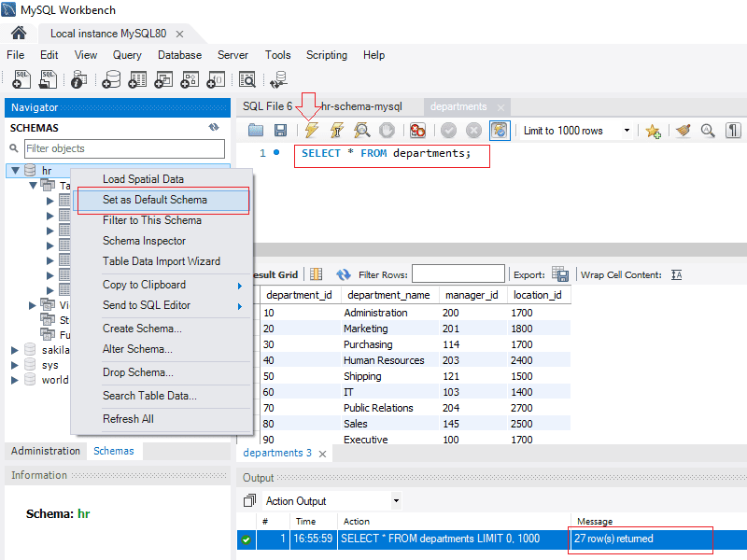Create a new SQL tab for executing queries
The height and width of the screenshot is (560, 747).
click(20, 79)
